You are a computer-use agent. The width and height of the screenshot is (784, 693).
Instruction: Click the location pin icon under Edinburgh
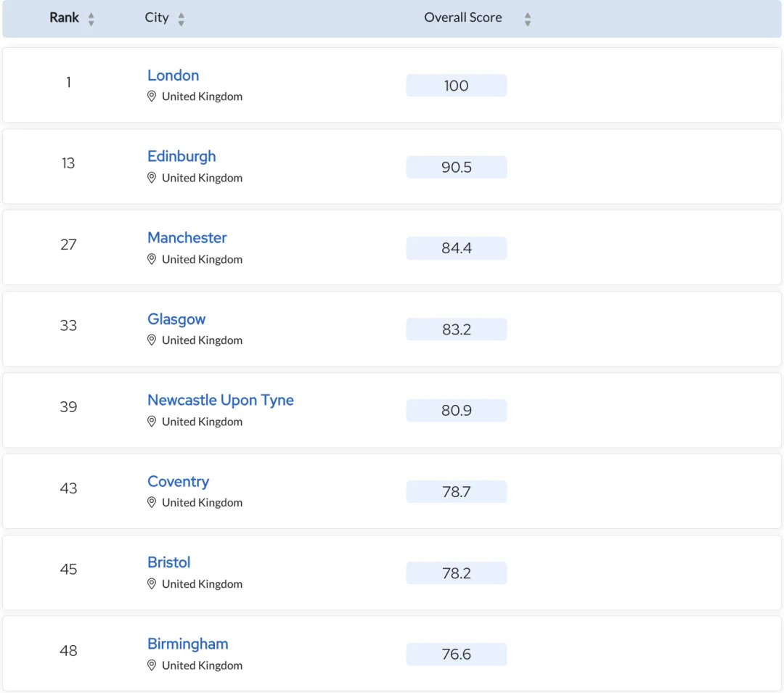click(x=152, y=178)
